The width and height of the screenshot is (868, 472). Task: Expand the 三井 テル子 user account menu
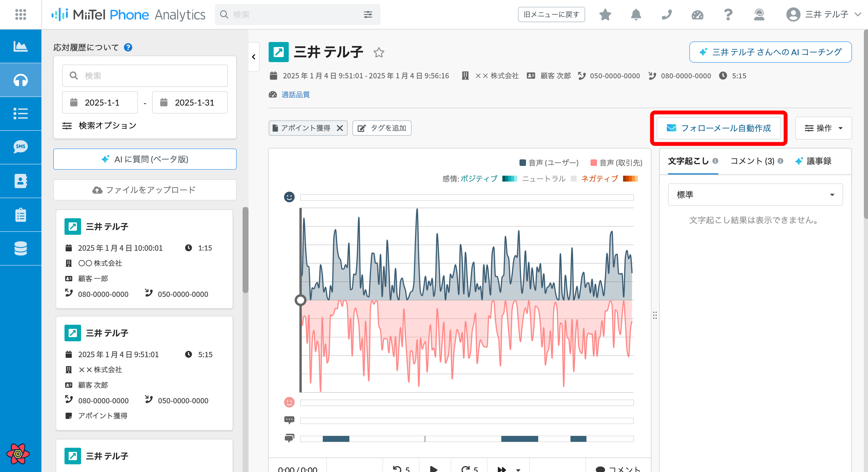point(824,14)
